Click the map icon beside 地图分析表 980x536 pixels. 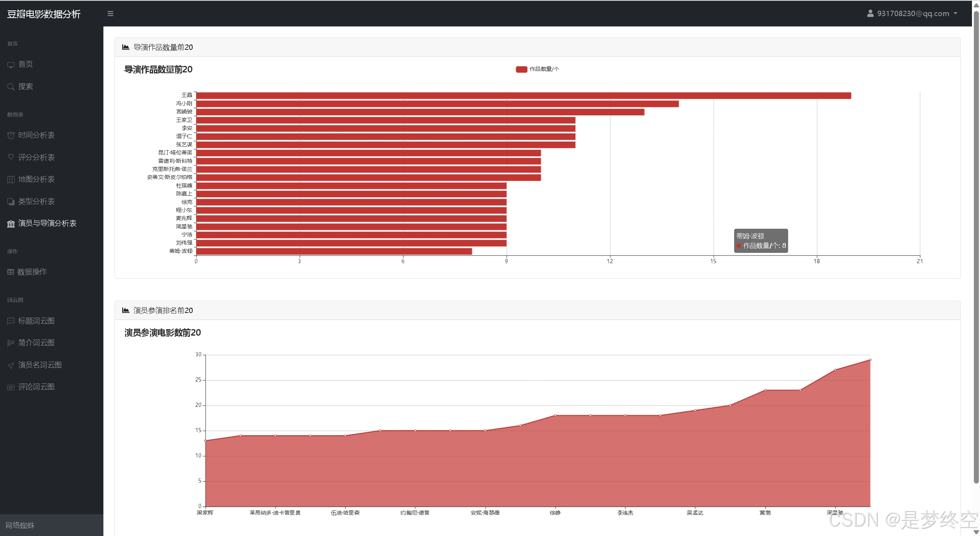[11, 179]
